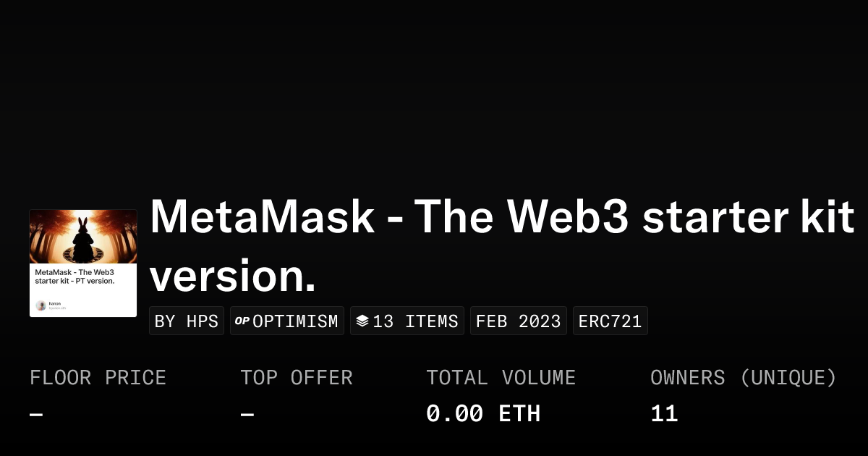Click the FEB 2023 creation date badge

click(x=519, y=321)
